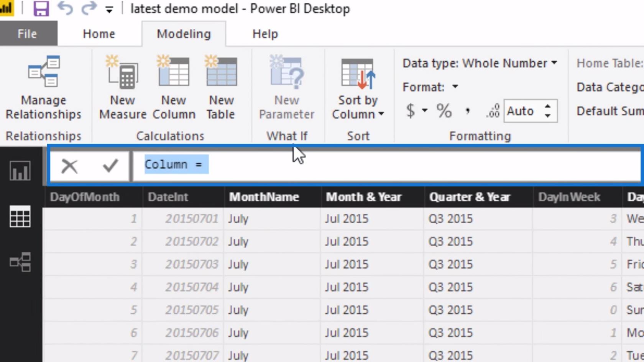Open currency format dropdown arrow
The width and height of the screenshot is (644, 362).
425,111
